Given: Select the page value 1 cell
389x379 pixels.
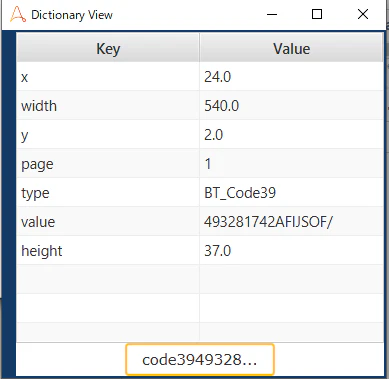Looking at the screenshot, I should pos(291,164).
